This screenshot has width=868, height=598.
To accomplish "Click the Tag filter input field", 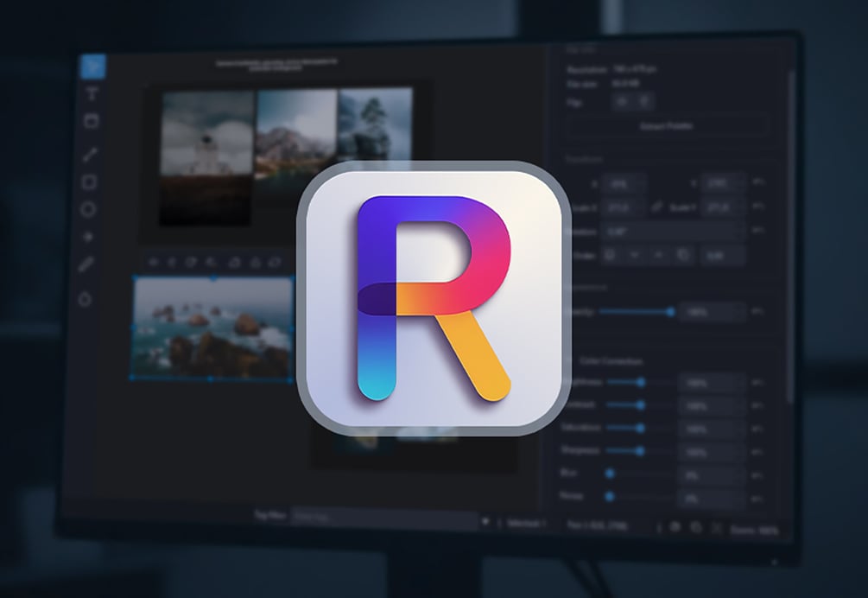I will tap(383, 518).
